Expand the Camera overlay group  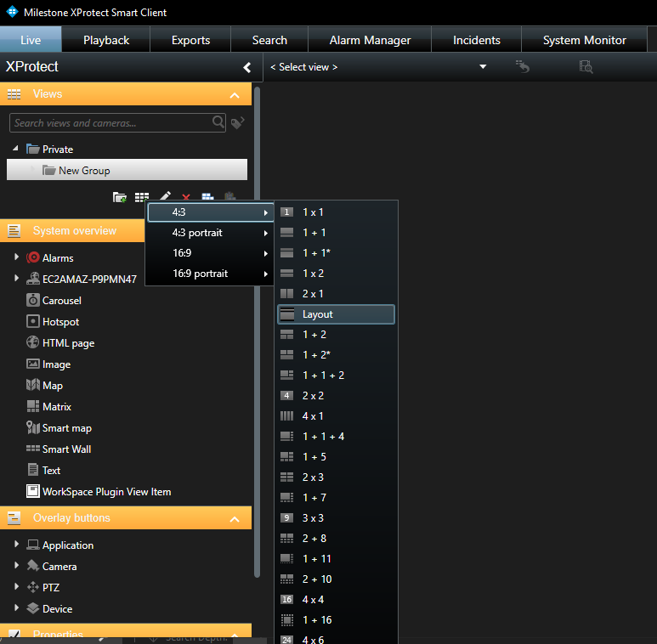(16, 565)
